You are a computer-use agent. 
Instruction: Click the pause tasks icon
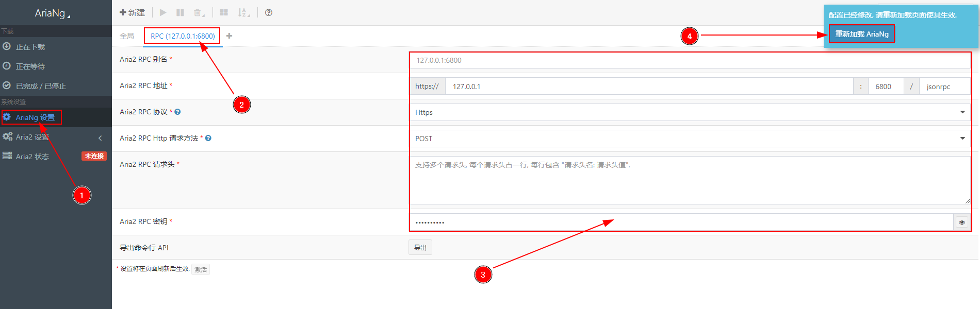180,12
